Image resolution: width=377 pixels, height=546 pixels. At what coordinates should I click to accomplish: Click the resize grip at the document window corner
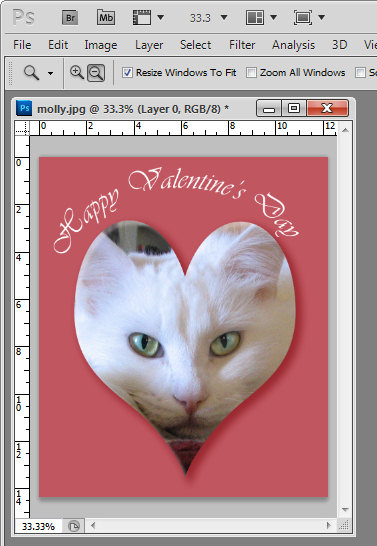click(x=344, y=525)
